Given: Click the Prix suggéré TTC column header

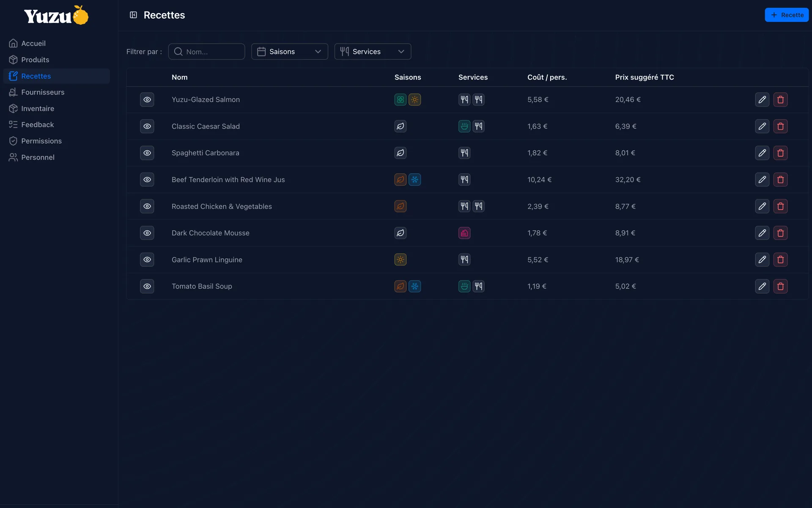Looking at the screenshot, I should (x=645, y=77).
